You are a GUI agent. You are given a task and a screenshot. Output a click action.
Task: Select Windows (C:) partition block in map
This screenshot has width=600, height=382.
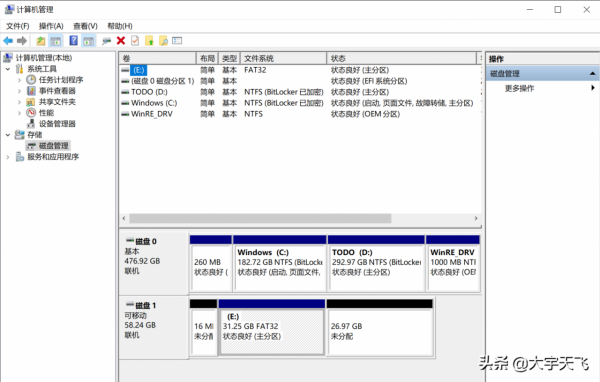coord(280,264)
